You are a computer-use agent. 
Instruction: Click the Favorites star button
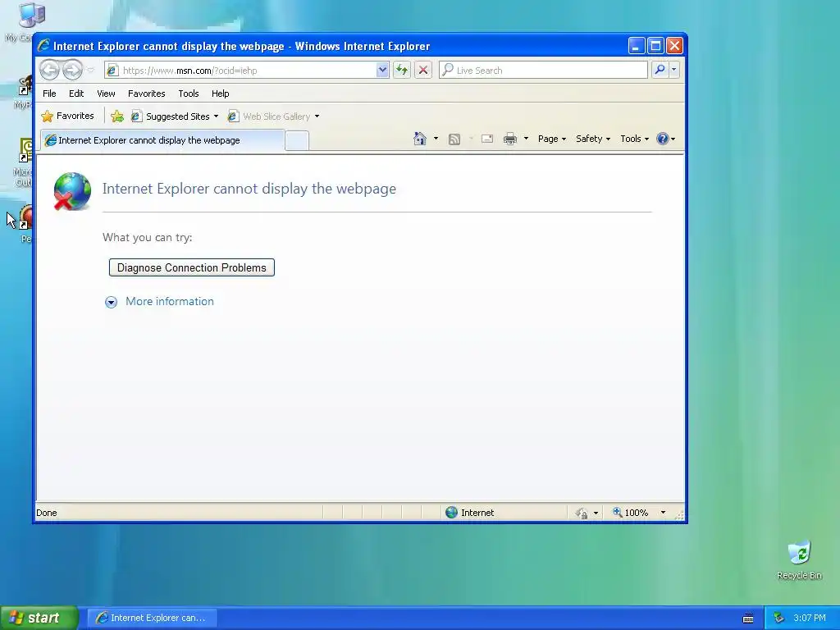67,116
